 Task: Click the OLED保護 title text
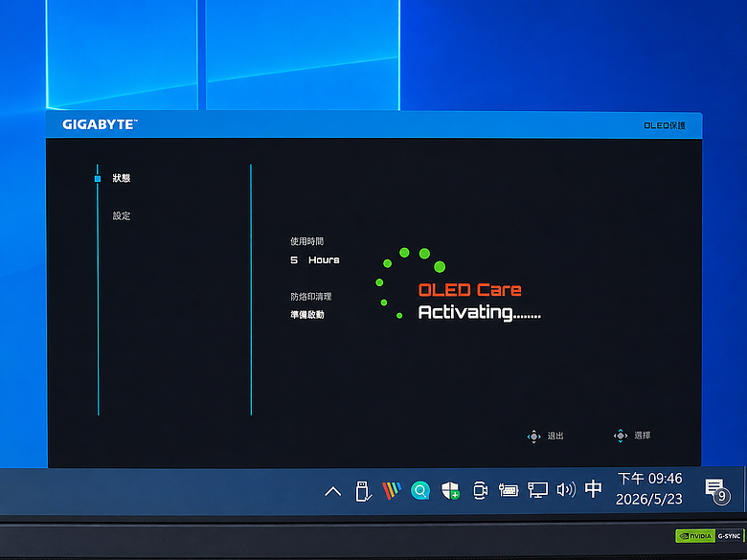pos(665,125)
